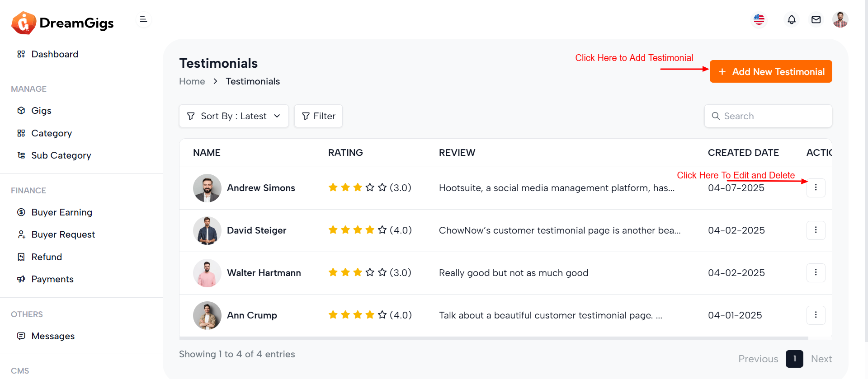
Task: Open action menu for Andrew Simons
Action: point(816,187)
